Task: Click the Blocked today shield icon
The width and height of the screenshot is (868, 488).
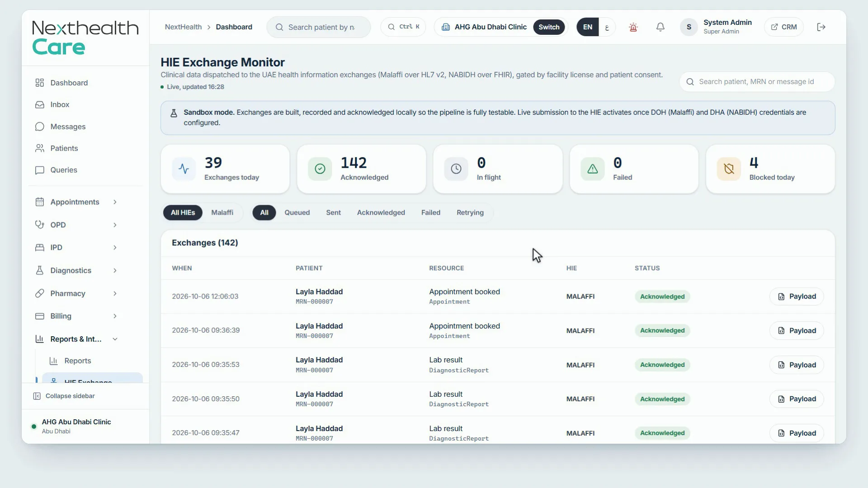Action: [x=729, y=169]
